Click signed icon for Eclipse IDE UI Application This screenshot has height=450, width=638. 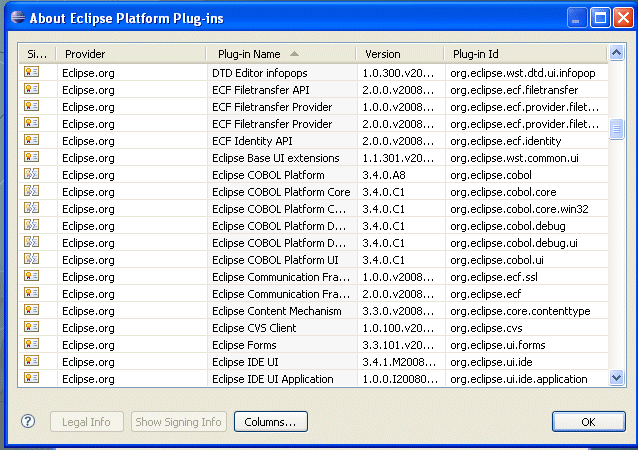(31, 378)
